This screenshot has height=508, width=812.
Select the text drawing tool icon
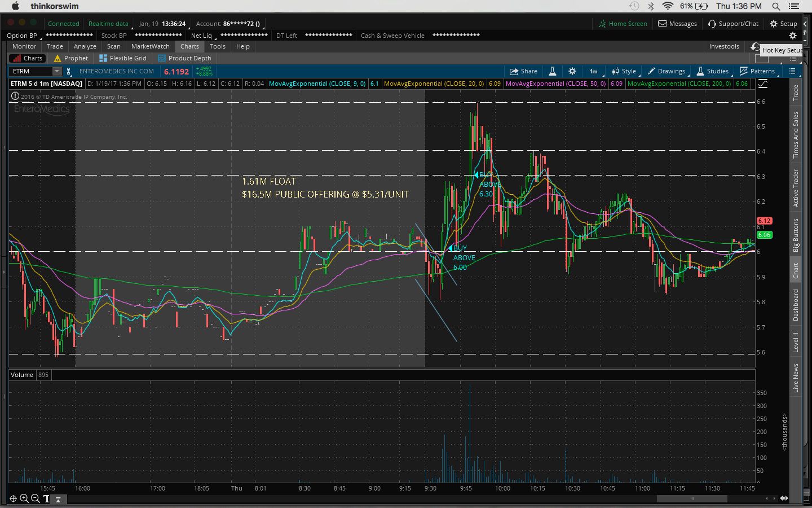[x=46, y=498]
